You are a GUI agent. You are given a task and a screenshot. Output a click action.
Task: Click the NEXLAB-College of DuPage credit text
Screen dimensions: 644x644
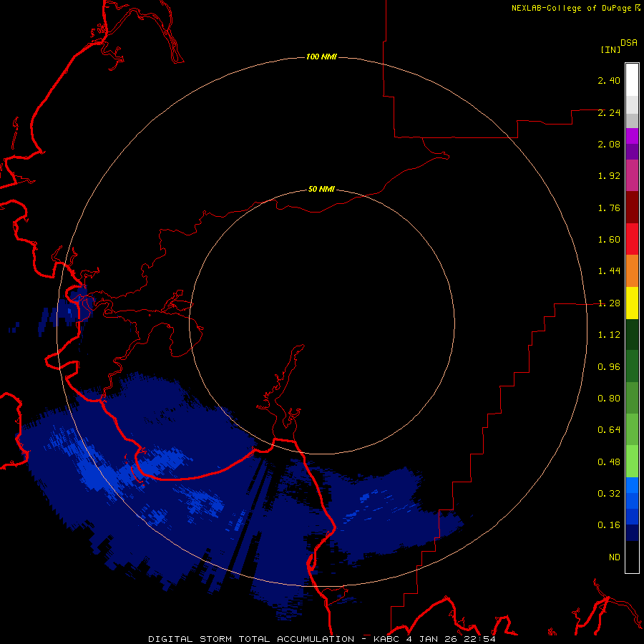pos(571,8)
